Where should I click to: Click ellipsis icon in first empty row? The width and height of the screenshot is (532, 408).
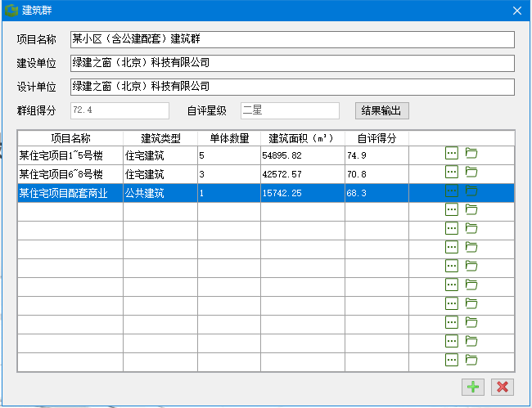point(451,209)
